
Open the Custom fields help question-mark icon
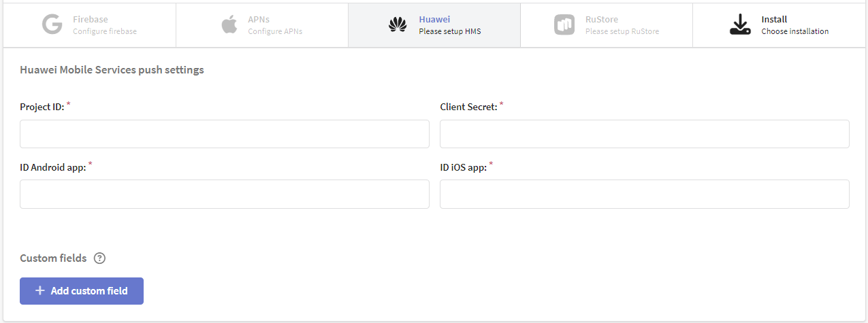(x=100, y=258)
